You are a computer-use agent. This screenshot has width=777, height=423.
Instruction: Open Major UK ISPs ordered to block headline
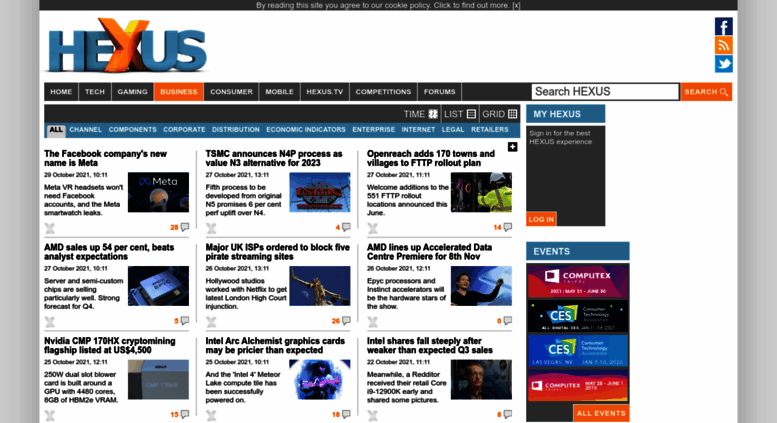pyautogui.click(x=278, y=252)
